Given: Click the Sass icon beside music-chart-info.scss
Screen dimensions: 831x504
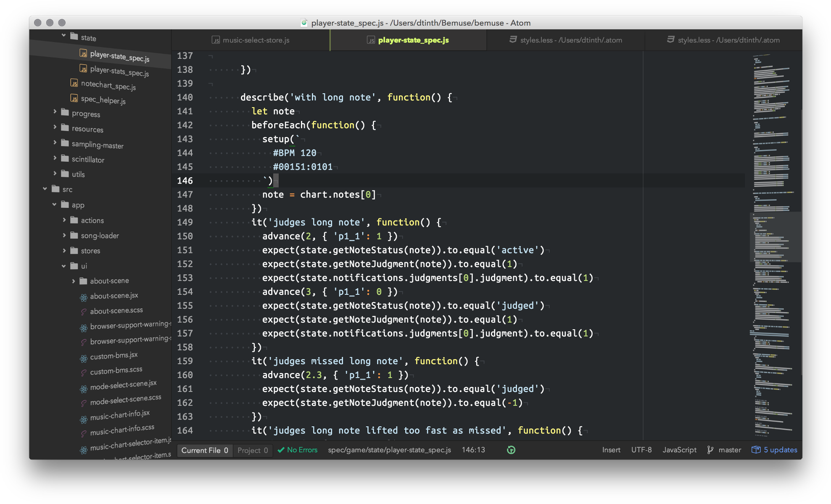Looking at the screenshot, I should 84,433.
